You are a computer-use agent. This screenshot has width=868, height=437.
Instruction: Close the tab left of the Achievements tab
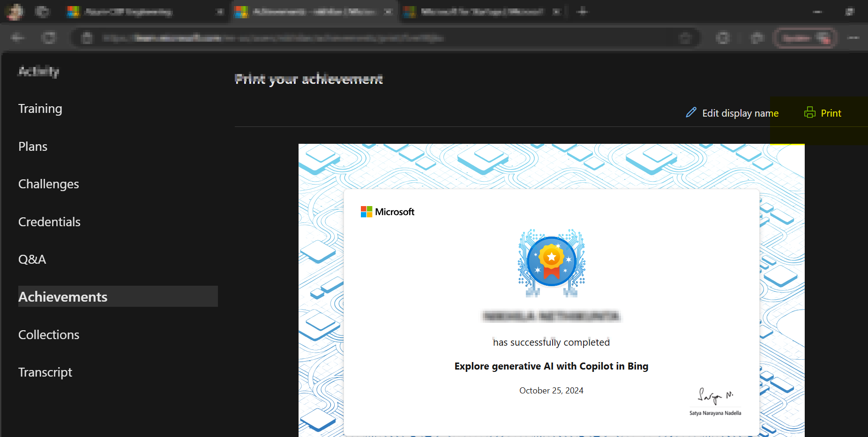(219, 12)
